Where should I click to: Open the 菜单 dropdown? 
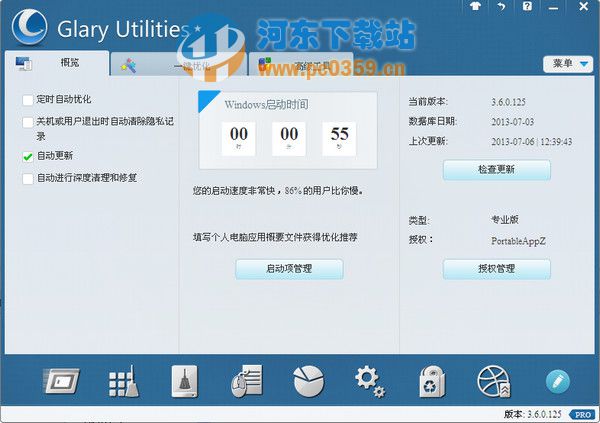568,64
